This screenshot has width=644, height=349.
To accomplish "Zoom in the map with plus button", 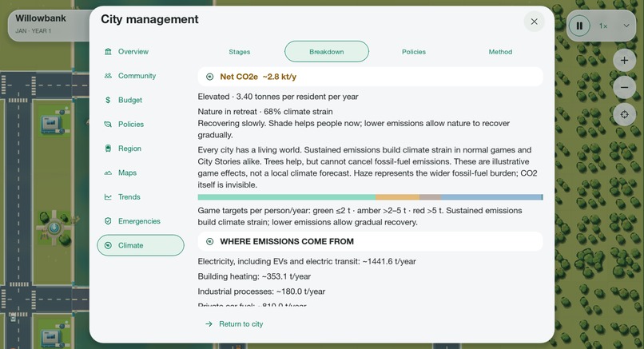I will click(x=624, y=61).
